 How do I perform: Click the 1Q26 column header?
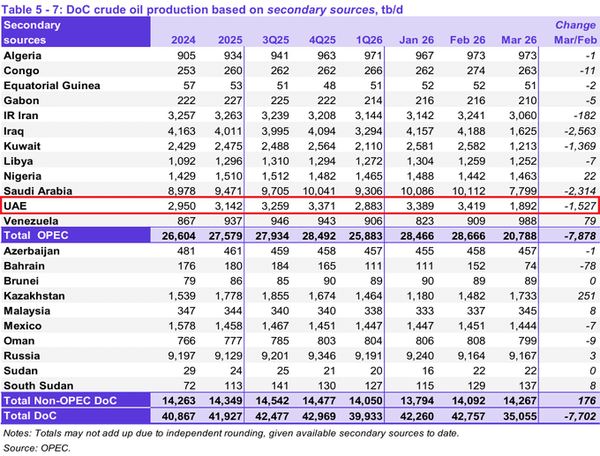point(369,40)
